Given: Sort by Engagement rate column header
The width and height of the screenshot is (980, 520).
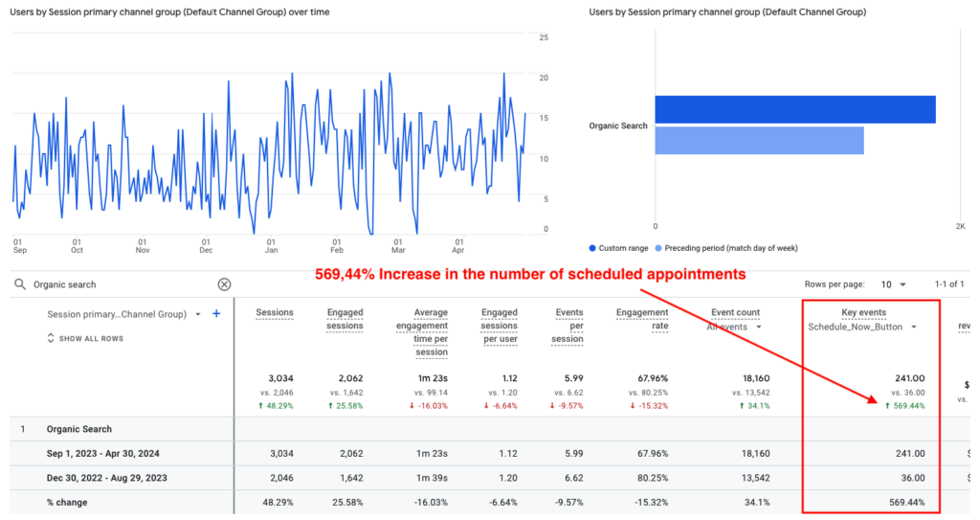Looking at the screenshot, I should [642, 319].
